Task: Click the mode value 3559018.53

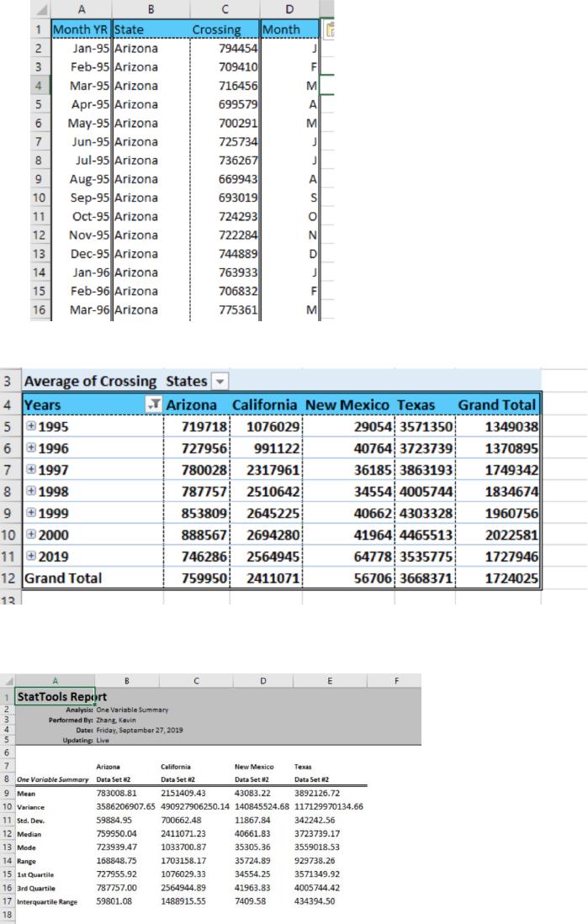Action: [316, 847]
